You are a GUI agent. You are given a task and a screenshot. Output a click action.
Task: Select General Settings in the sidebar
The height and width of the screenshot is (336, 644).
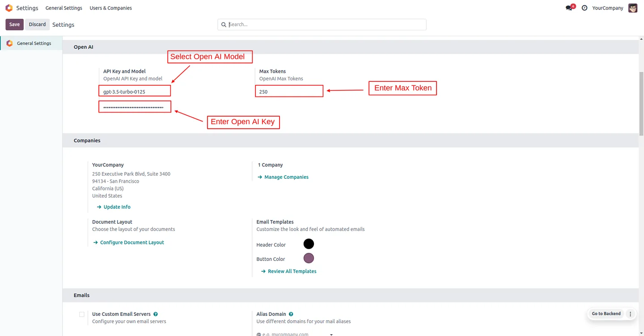coord(31,43)
